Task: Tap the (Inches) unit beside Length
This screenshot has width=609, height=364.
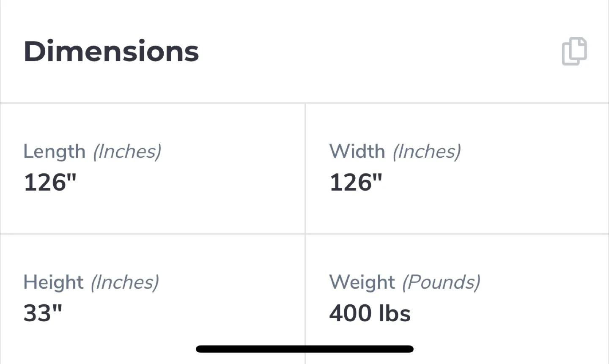Action: click(127, 151)
